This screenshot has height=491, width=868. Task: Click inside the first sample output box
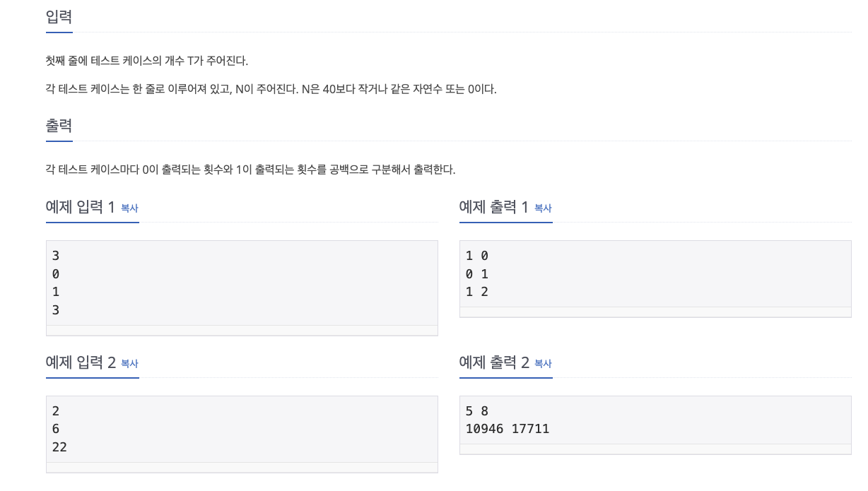click(x=654, y=276)
